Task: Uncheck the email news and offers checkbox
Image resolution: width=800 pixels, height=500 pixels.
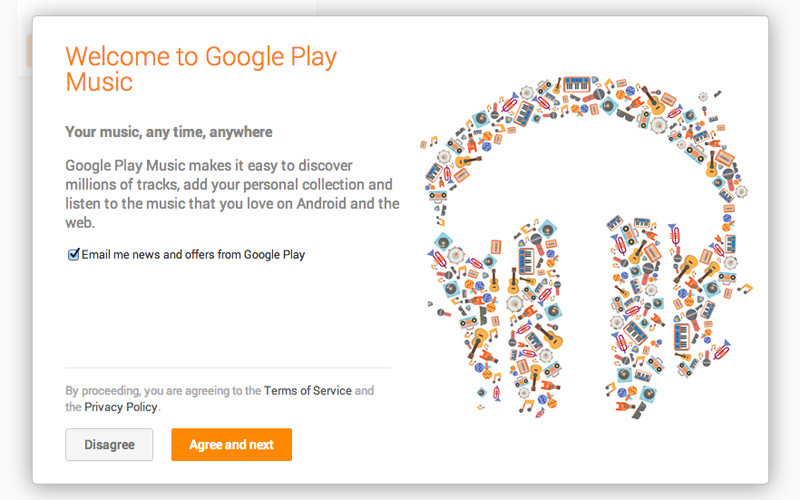Action: (x=73, y=254)
